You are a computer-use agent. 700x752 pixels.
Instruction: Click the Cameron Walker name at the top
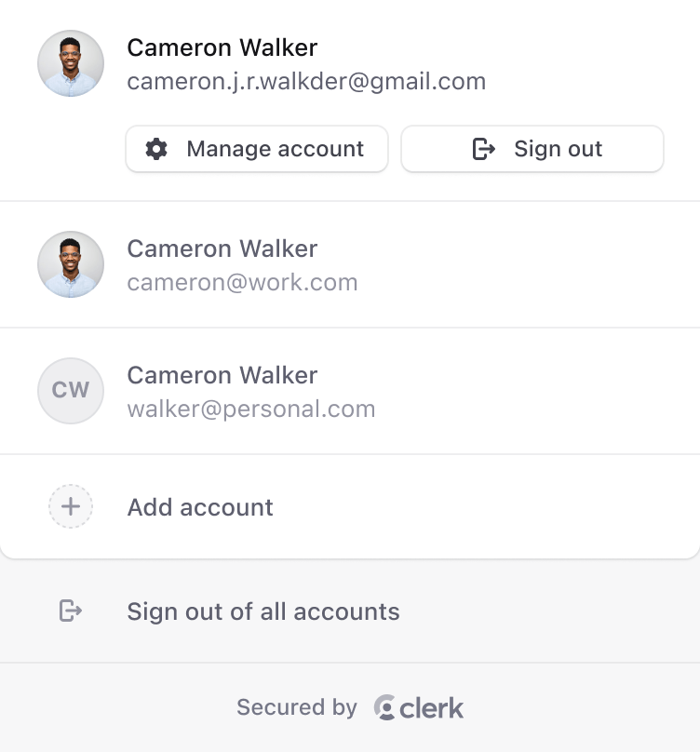pyautogui.click(x=222, y=47)
